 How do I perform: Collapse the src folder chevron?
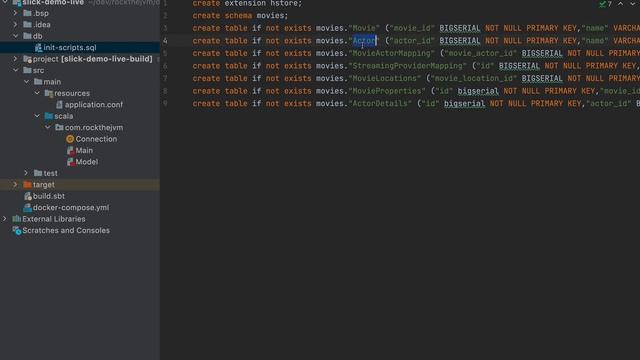click(16, 70)
